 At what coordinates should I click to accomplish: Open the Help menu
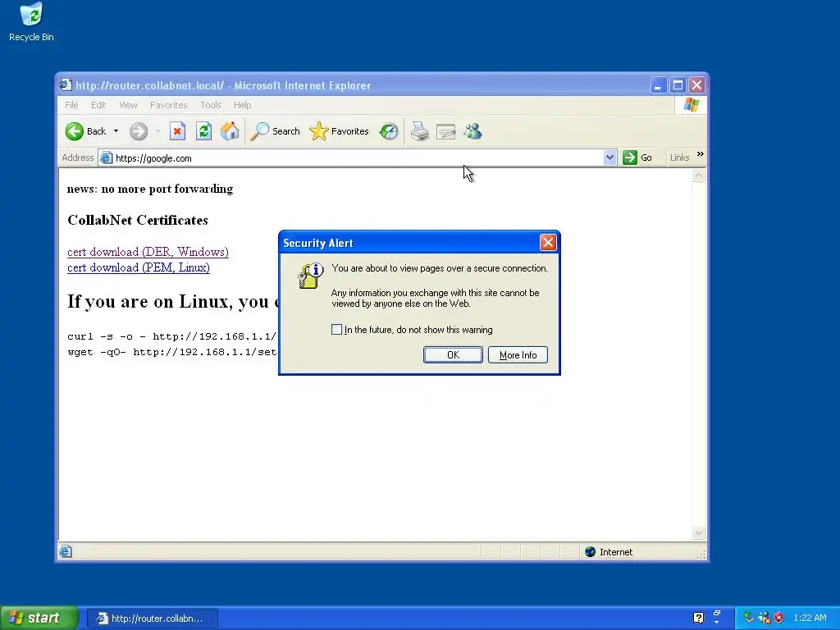(242, 105)
